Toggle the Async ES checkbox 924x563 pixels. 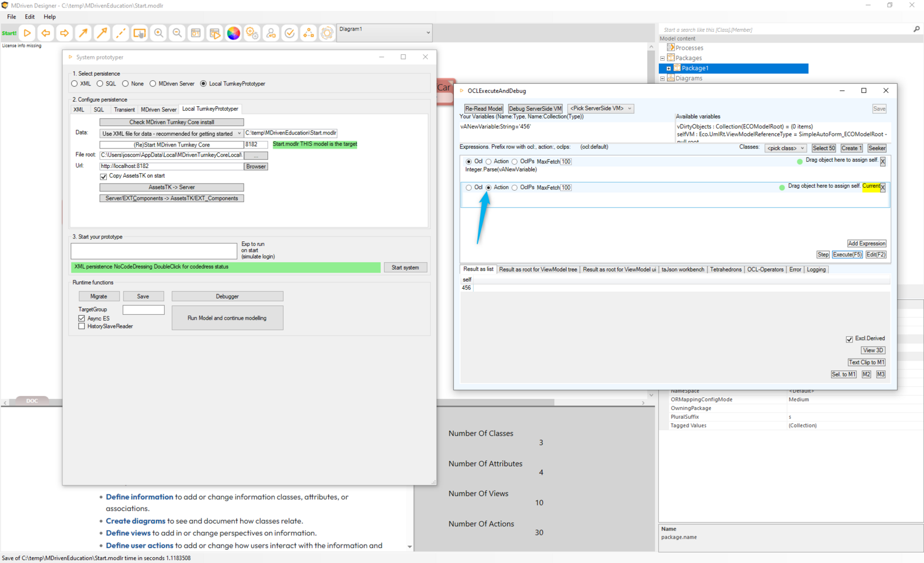click(81, 318)
